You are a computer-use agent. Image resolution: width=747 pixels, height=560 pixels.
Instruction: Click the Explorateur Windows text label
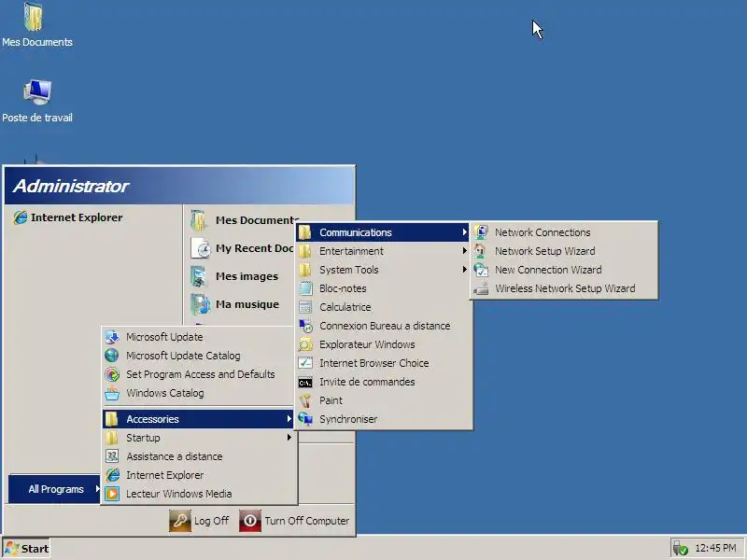(x=367, y=344)
